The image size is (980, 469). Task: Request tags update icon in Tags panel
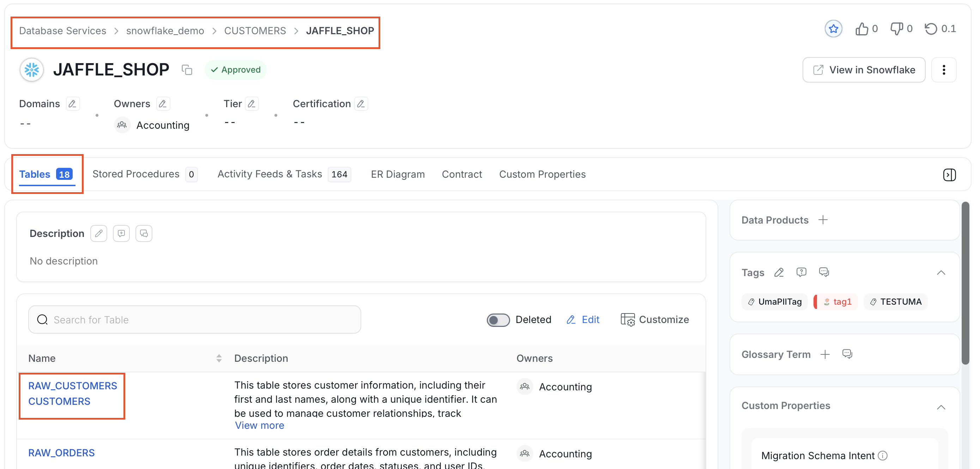coord(801,272)
